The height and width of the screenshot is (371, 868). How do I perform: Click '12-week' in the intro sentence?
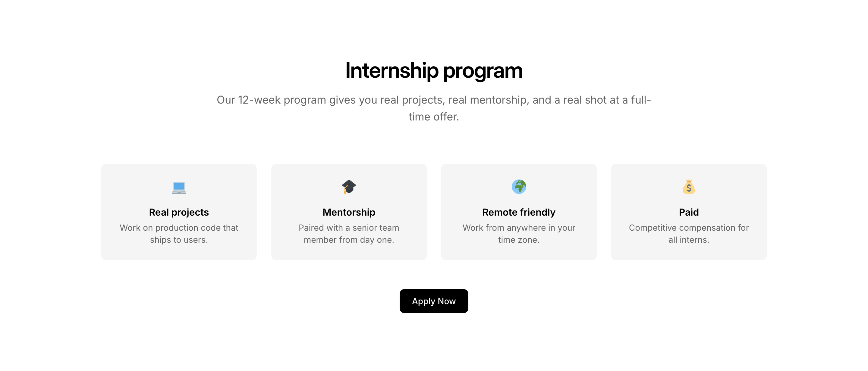(259, 100)
